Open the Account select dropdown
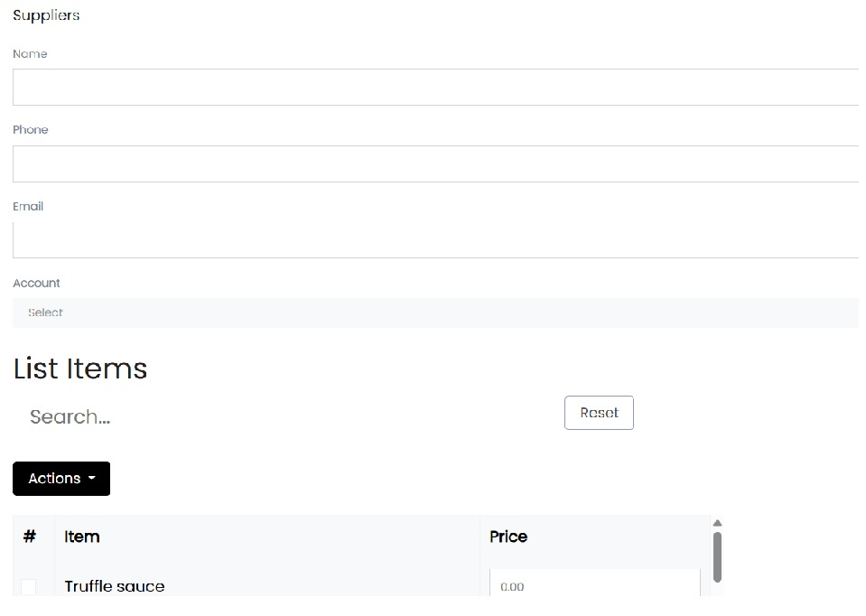Image resolution: width=866 pixels, height=616 pixels. coord(435,313)
